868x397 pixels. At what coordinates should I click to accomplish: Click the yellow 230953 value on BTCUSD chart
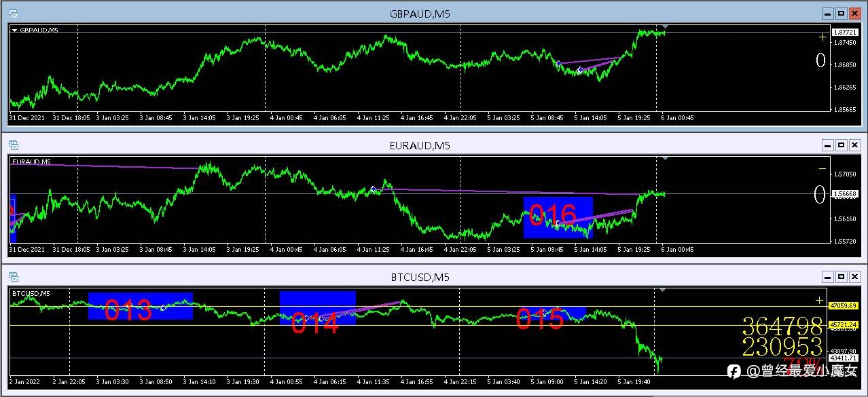point(782,347)
